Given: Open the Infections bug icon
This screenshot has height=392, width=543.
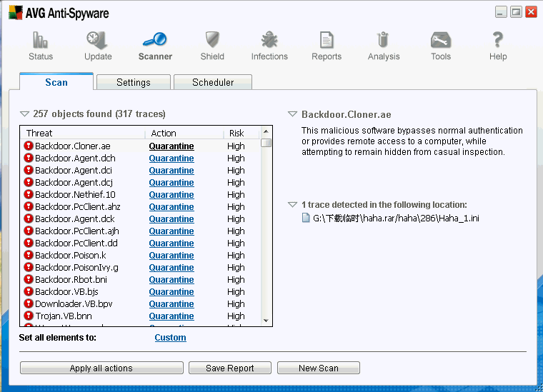Looking at the screenshot, I should coord(269,39).
